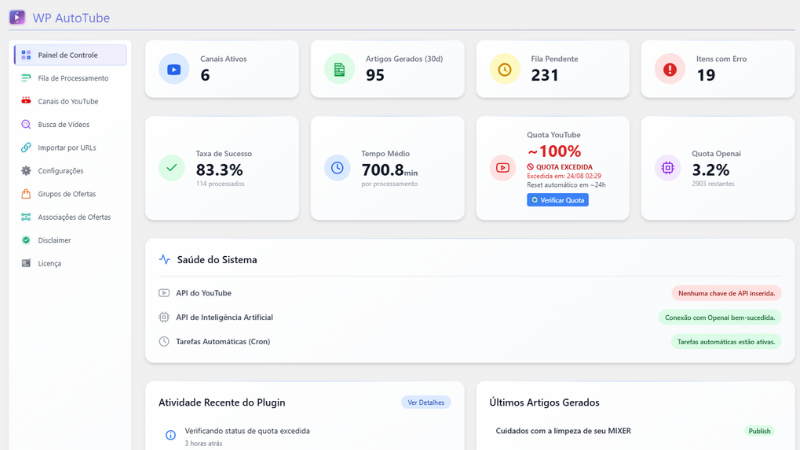This screenshot has height=450, width=800.
Task: Click the API do YouTube row icon
Action: [164, 293]
